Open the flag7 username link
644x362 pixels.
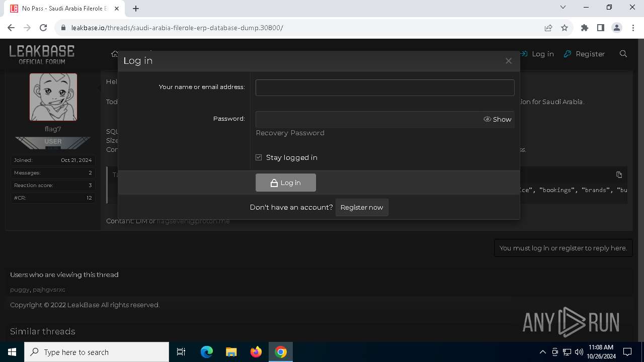coord(53,129)
